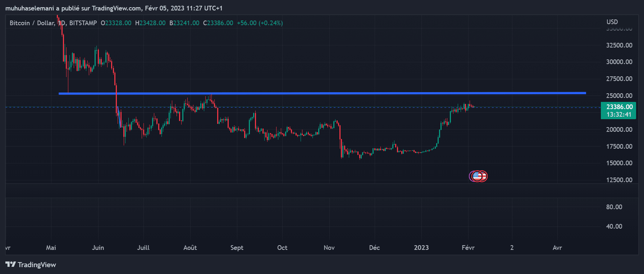Click the 15000.00 price axis label
This screenshot has width=644, height=274.
[619, 163]
